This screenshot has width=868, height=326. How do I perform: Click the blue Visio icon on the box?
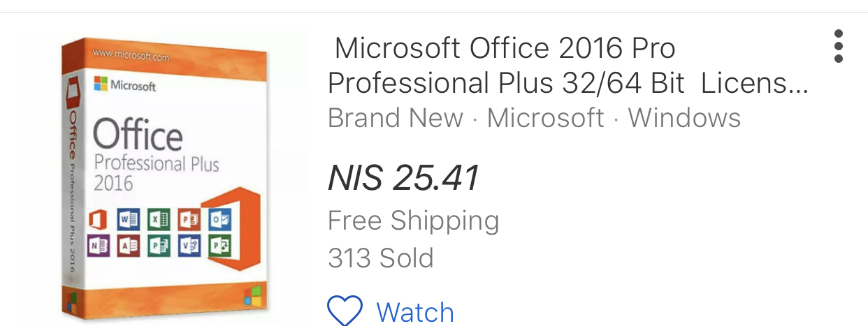tap(189, 246)
